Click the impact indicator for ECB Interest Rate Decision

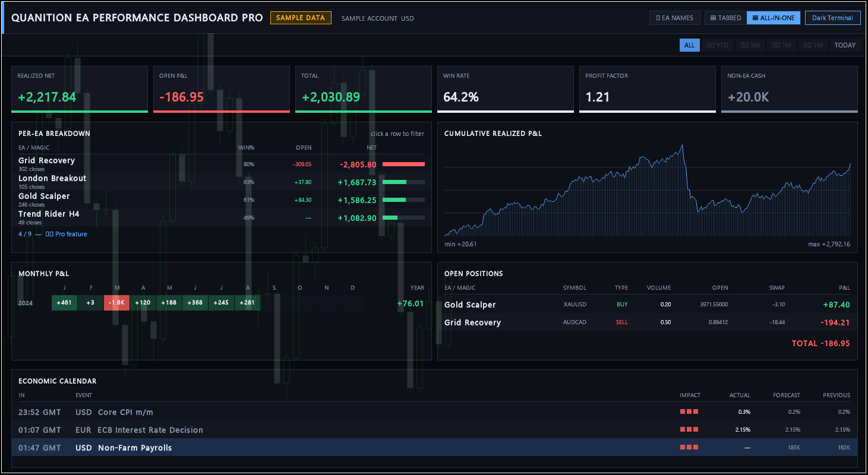point(689,429)
